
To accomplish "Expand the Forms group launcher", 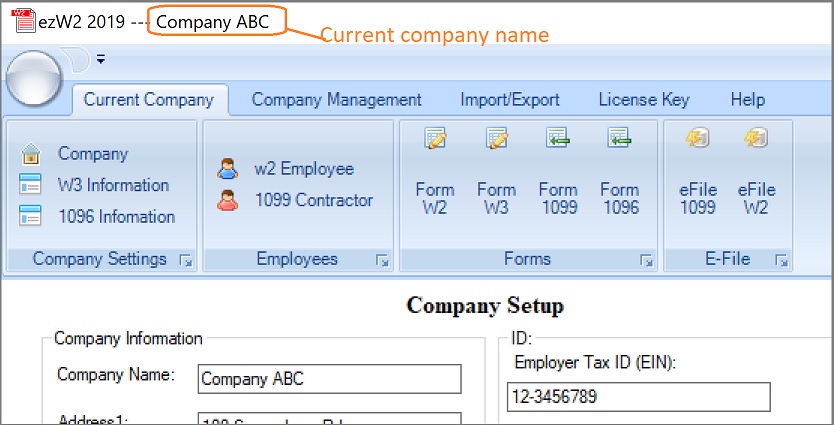I will (646, 260).
